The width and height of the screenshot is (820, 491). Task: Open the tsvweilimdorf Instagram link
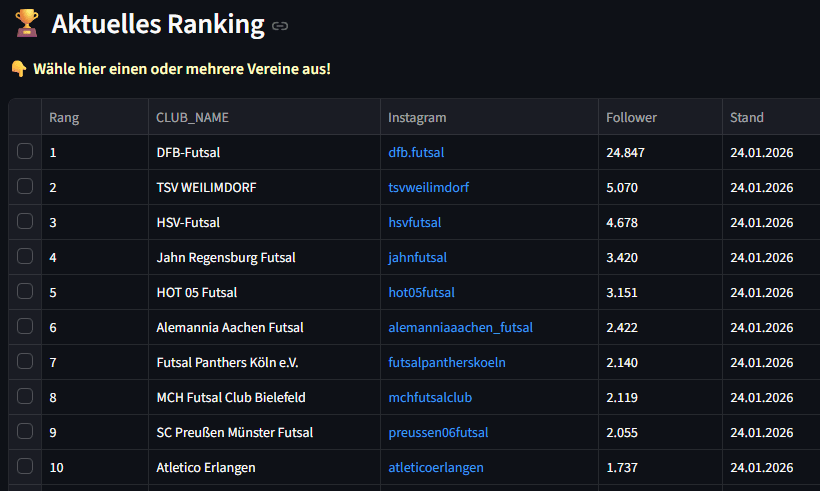pyautogui.click(x=428, y=188)
